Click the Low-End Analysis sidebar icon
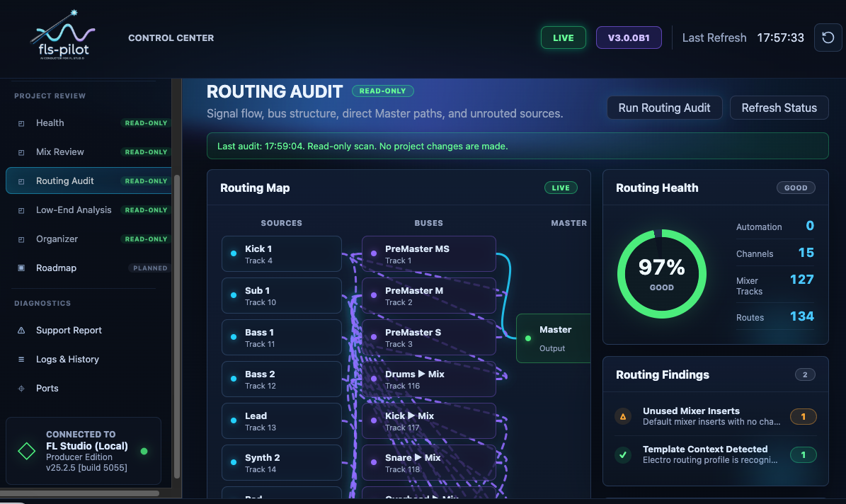This screenshot has width=846, height=504. (21, 210)
